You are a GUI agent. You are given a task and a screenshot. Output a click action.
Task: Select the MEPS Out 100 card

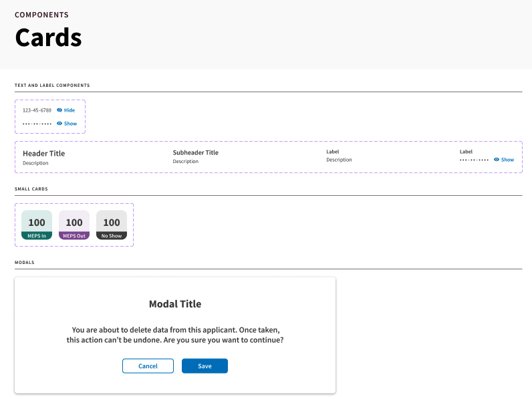point(74,225)
